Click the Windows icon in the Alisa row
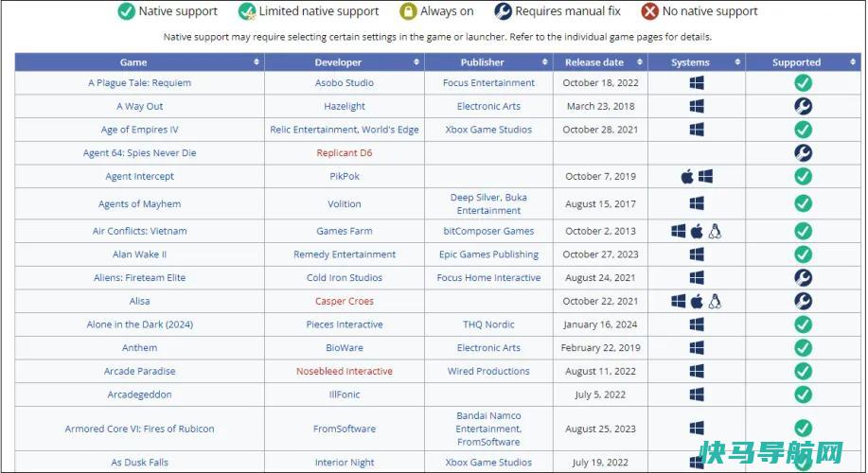 pos(678,301)
